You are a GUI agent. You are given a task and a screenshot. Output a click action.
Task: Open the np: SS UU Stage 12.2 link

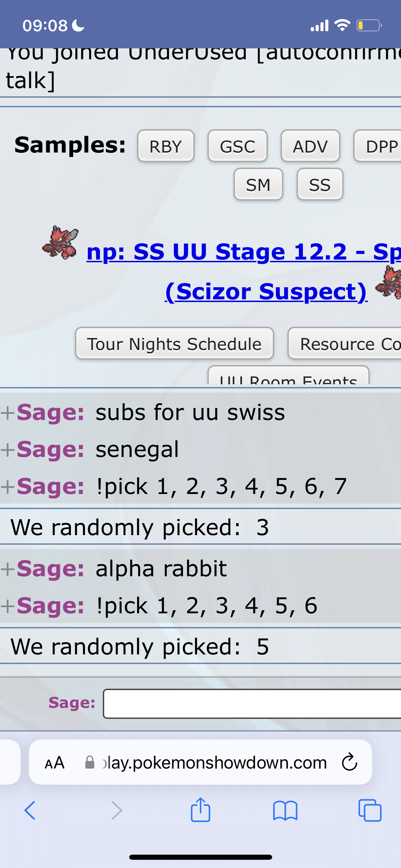(x=244, y=252)
